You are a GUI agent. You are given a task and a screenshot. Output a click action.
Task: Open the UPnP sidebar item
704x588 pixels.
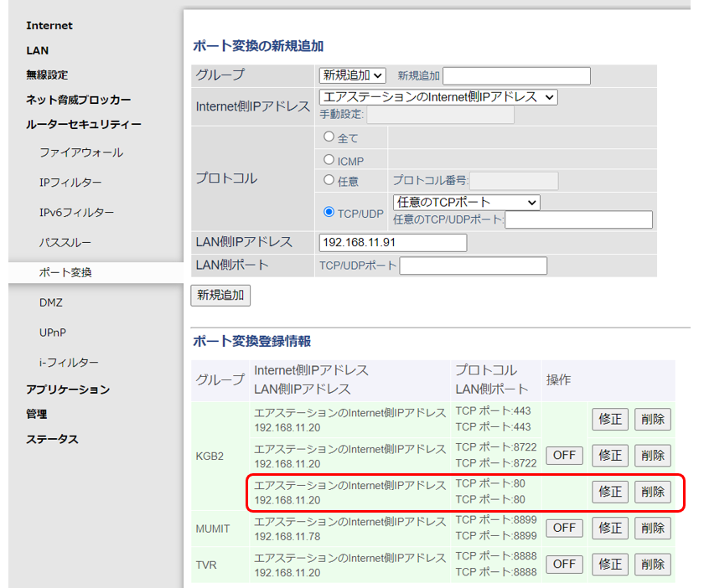pyautogui.click(x=53, y=333)
